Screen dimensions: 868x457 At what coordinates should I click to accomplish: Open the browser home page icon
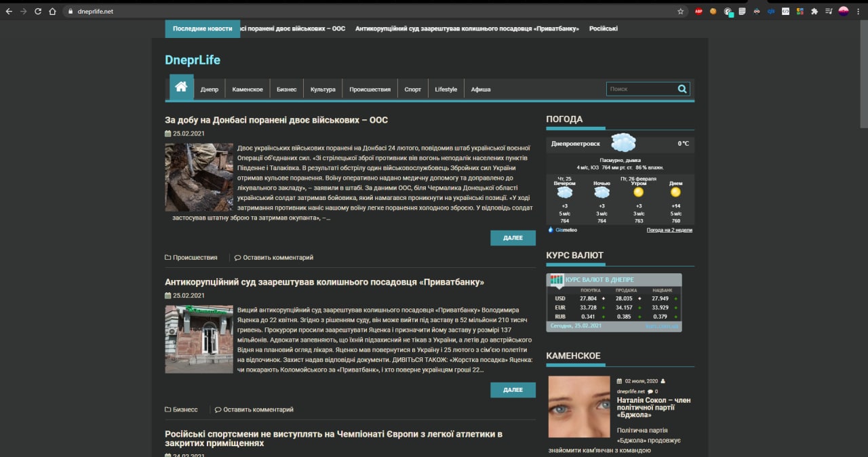pyautogui.click(x=52, y=12)
